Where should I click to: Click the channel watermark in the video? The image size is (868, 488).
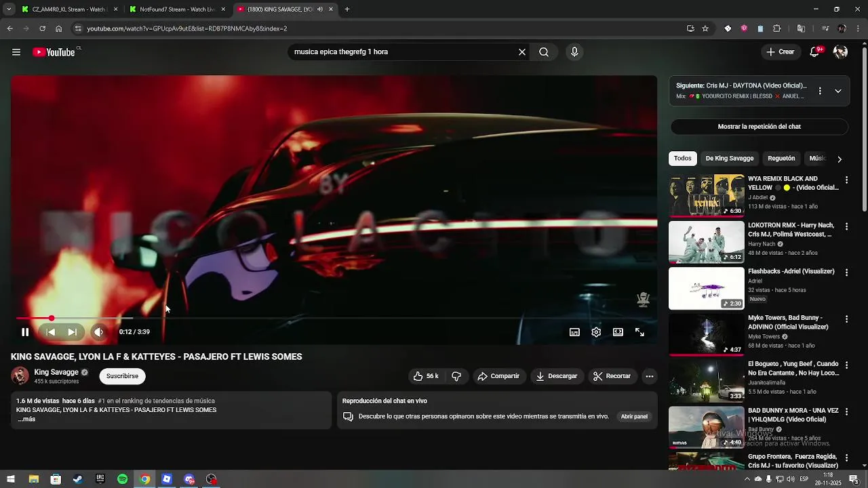point(643,299)
